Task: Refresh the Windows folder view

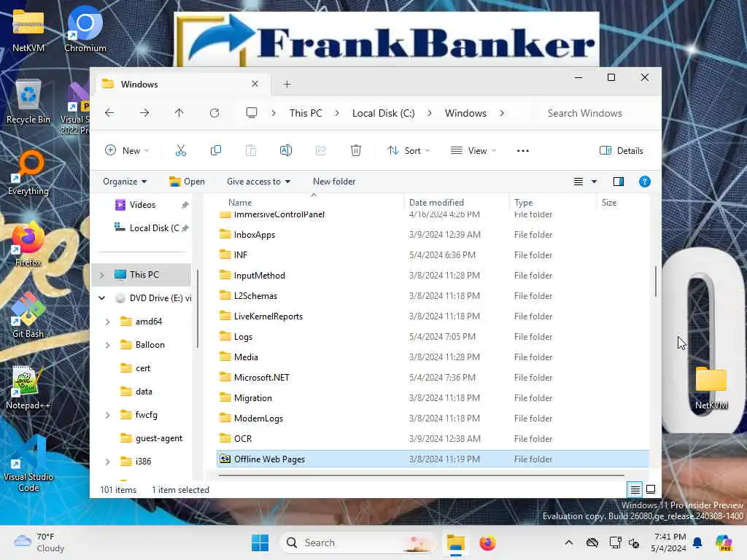Action: coord(214,113)
